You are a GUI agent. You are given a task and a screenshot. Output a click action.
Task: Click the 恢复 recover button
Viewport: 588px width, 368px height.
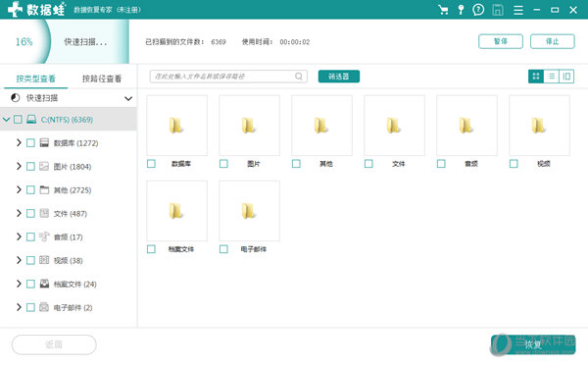pos(533,344)
